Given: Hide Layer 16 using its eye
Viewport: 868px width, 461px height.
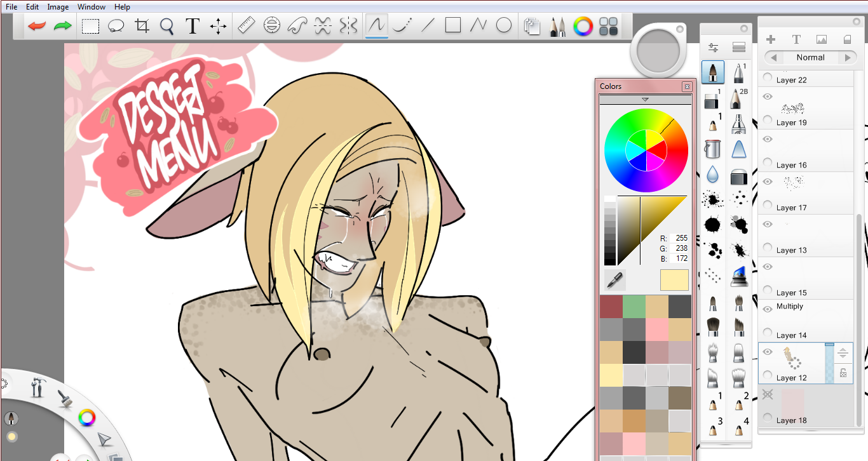Looking at the screenshot, I should (768, 139).
